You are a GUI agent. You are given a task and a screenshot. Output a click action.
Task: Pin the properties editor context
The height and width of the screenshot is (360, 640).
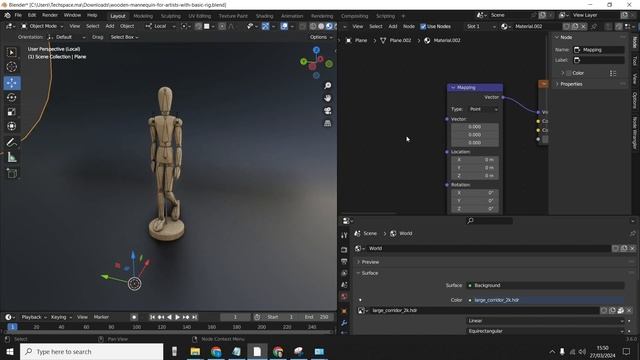633,233
